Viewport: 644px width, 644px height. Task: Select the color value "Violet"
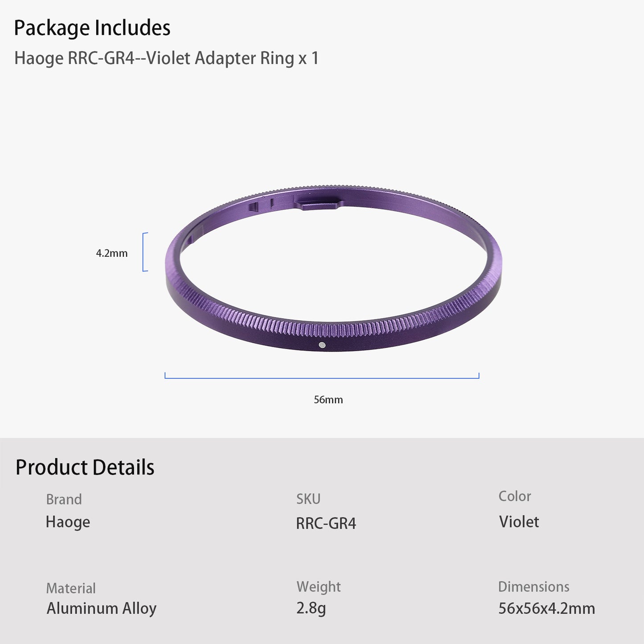pyautogui.click(x=519, y=521)
